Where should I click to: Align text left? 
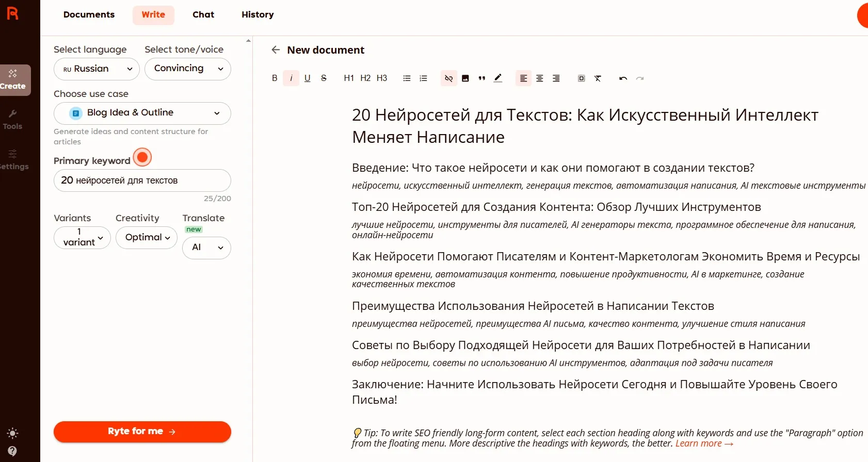[523, 78]
